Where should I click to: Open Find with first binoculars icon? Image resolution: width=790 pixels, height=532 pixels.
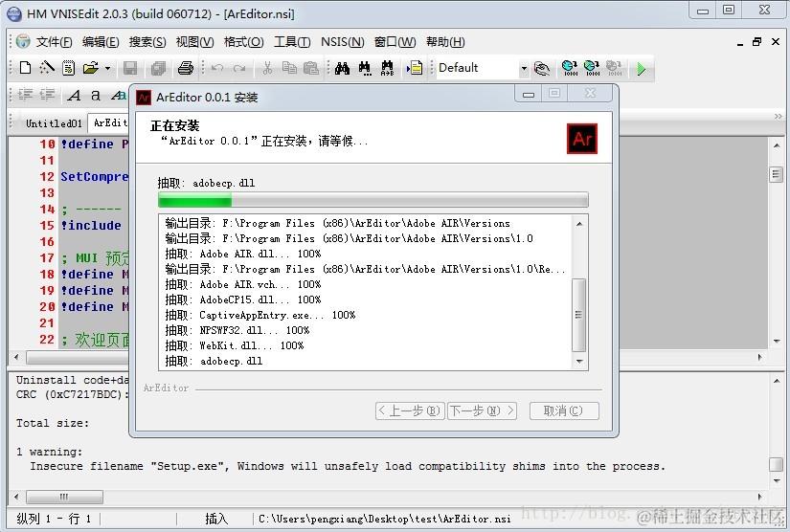pos(342,68)
